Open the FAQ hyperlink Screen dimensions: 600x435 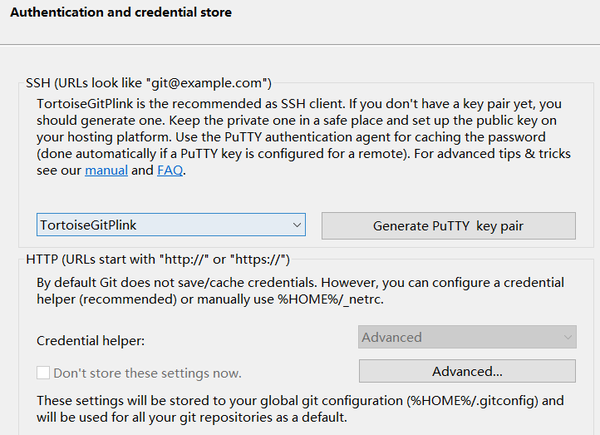click(170, 171)
